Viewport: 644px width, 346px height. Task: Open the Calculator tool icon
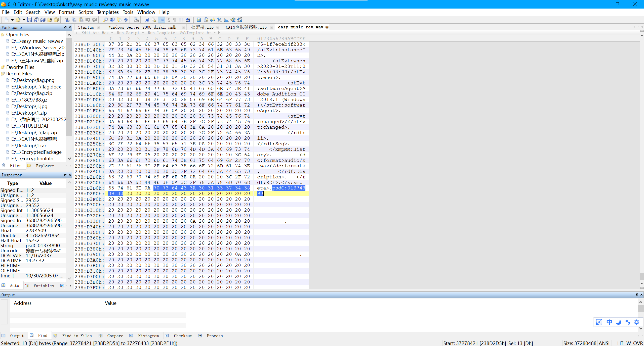[x=199, y=20]
